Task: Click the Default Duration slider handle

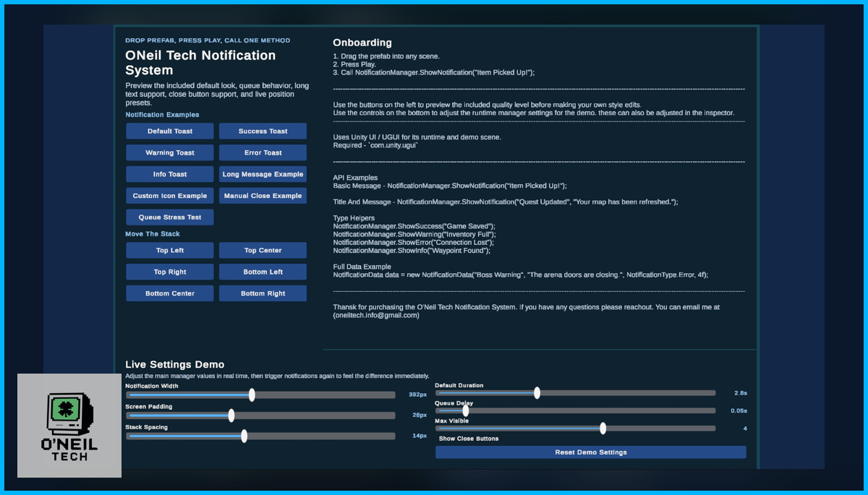Action: pyautogui.click(x=537, y=392)
